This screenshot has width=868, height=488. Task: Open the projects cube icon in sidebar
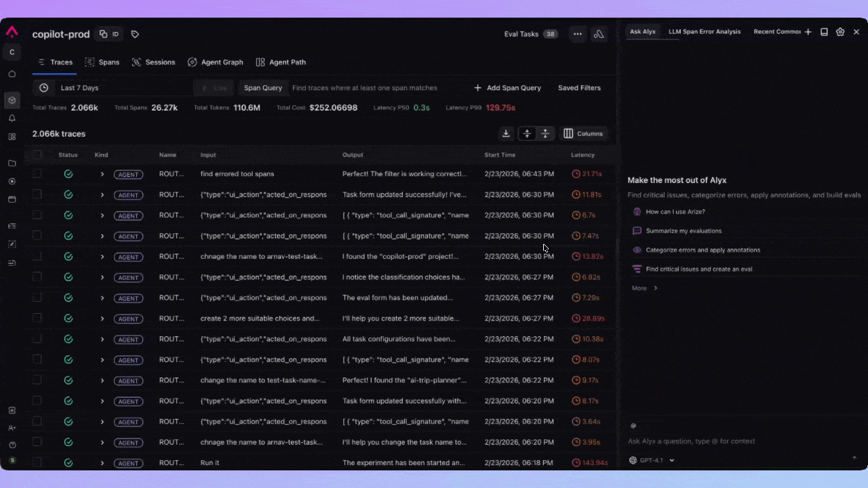click(12, 100)
